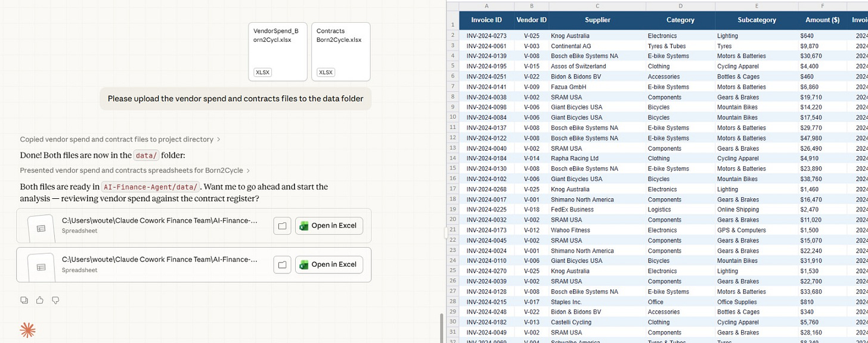Click the Vendor ID header cell
The height and width of the screenshot is (343, 868).
coord(531,20)
